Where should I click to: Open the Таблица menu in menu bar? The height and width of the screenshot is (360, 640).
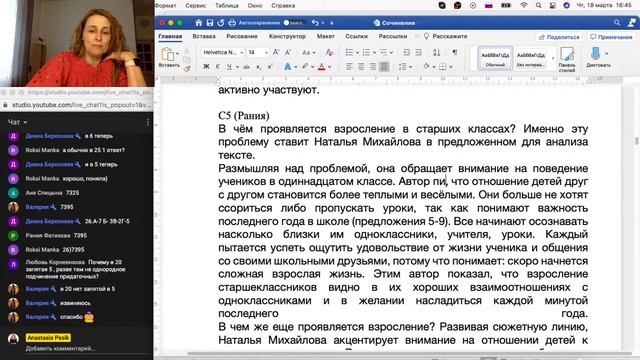227,5
